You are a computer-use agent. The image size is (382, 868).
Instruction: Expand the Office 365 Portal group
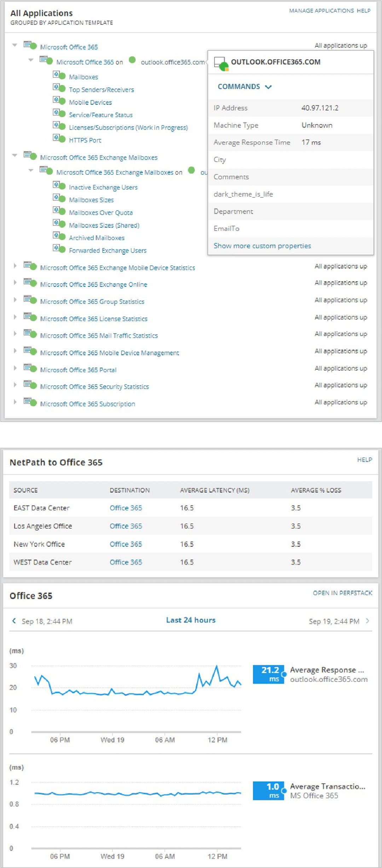click(15, 368)
